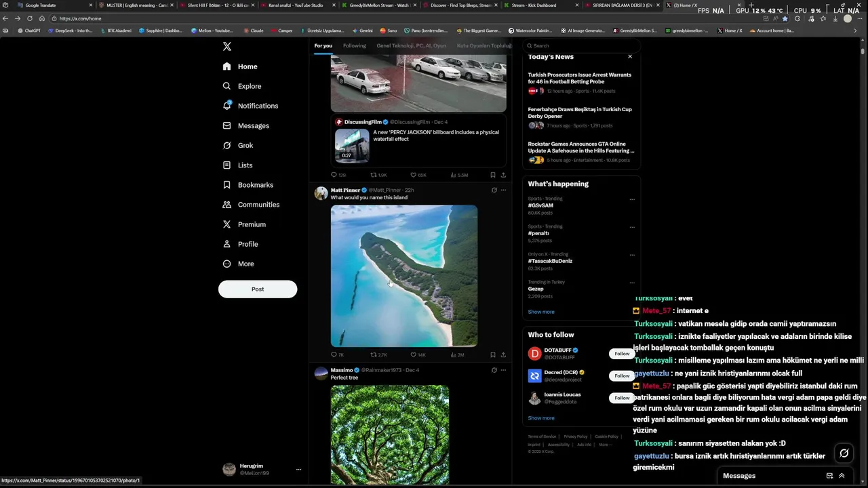This screenshot has width=868, height=488.
Task: Open more options for #TasacakBuDeniz trend
Action: (632, 256)
